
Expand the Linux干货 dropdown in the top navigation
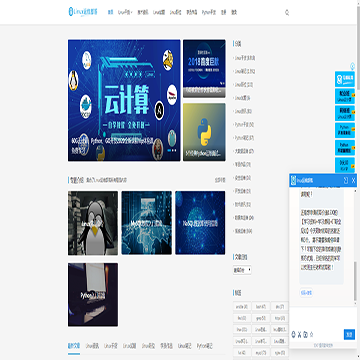tap(125, 12)
